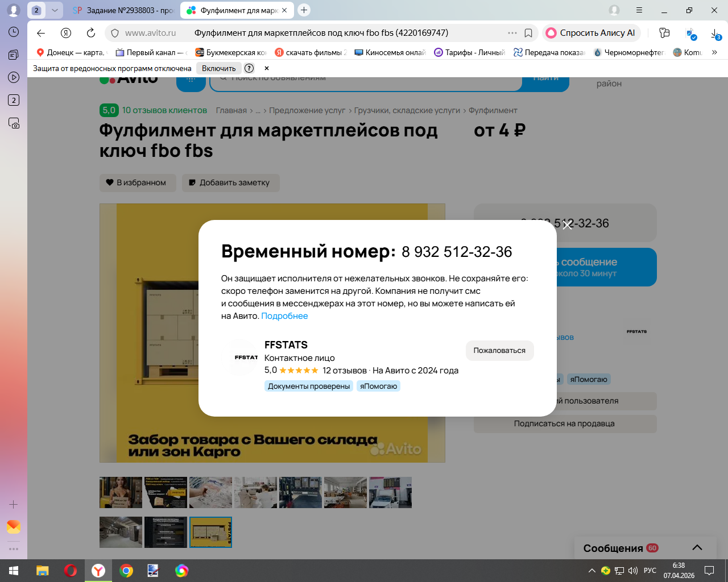Screen dimensions: 728x582
Task: Click the Документы проверены badge
Action: 309,386
